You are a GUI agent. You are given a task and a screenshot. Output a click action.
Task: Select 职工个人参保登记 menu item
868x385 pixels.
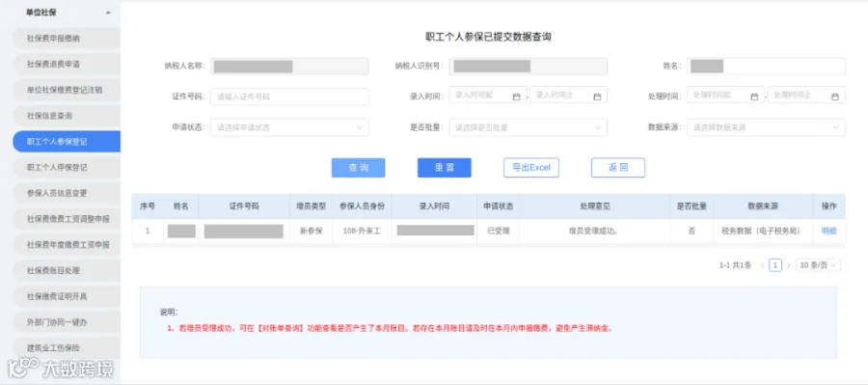coord(67,141)
